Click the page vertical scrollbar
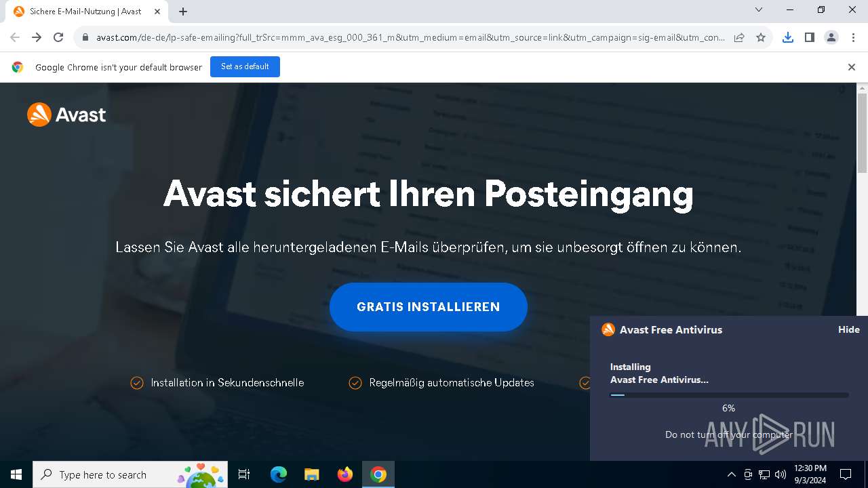The height and width of the screenshot is (488, 868). tap(862, 132)
